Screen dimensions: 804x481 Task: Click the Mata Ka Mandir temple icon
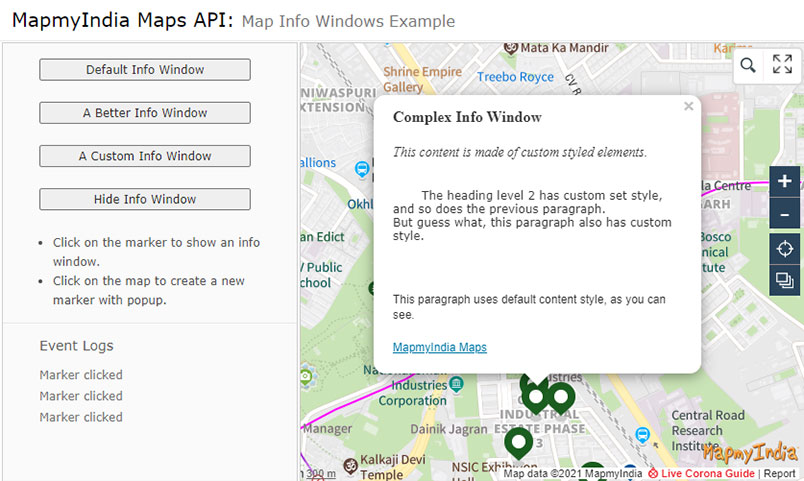coord(511,48)
